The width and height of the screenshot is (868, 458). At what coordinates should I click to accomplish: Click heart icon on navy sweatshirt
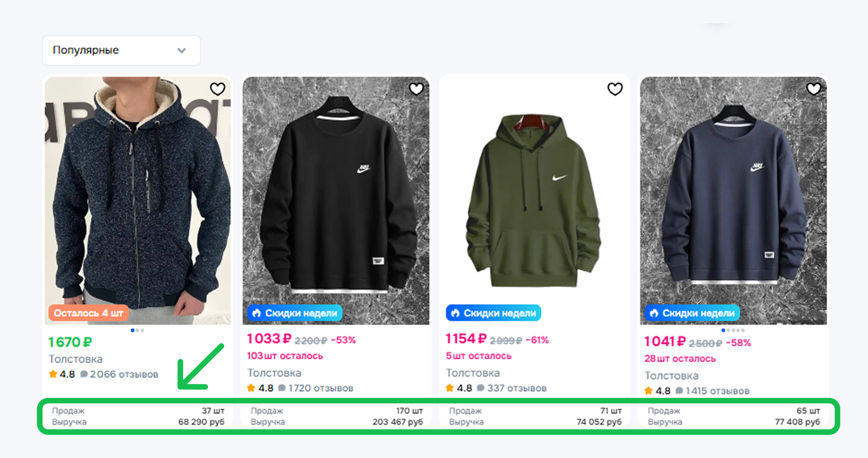[x=813, y=89]
